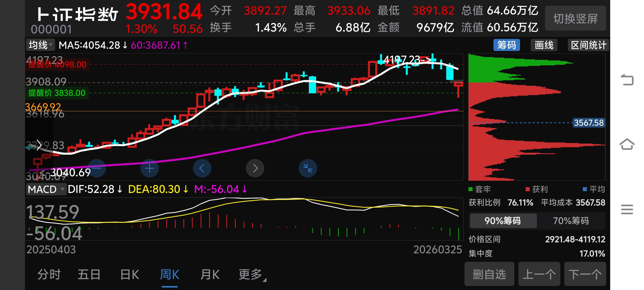
Task: Click the 提醒价 3838.00 alert line label
Action: [x=57, y=93]
